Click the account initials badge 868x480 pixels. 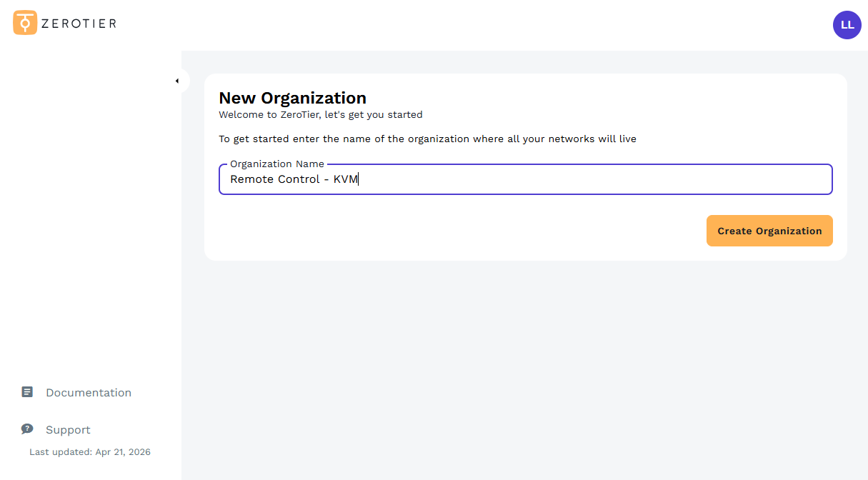847,24
